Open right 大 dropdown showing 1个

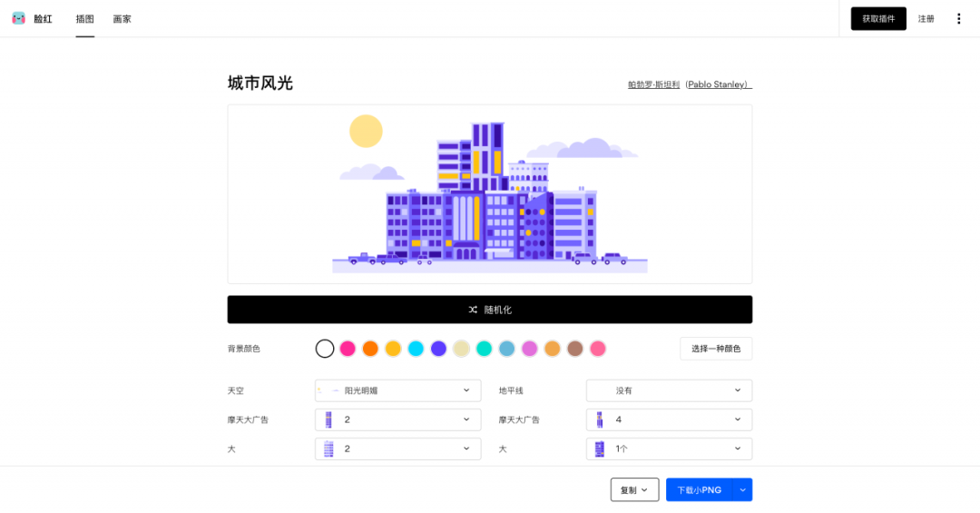670,449
